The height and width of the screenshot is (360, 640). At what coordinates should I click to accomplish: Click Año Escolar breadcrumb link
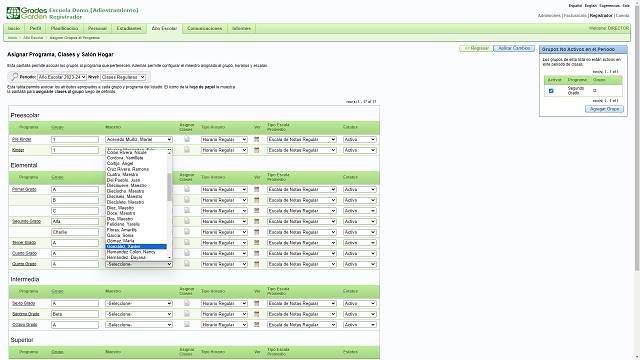(33, 38)
